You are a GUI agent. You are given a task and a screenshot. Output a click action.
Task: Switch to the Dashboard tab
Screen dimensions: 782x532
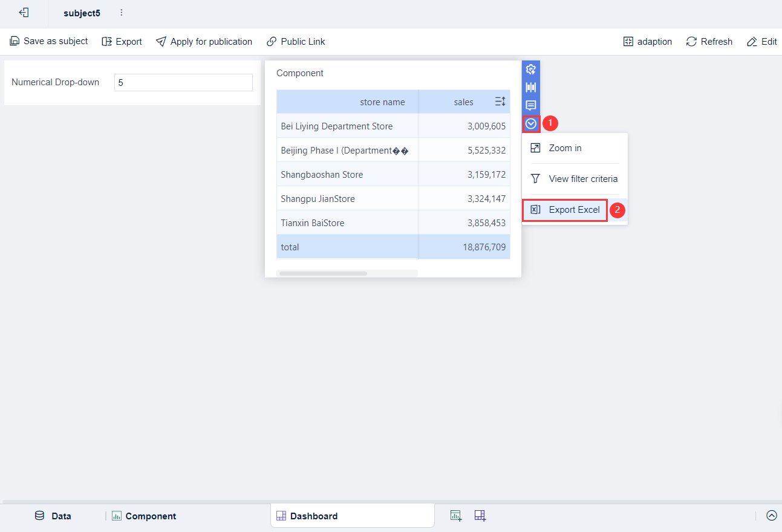coord(314,516)
